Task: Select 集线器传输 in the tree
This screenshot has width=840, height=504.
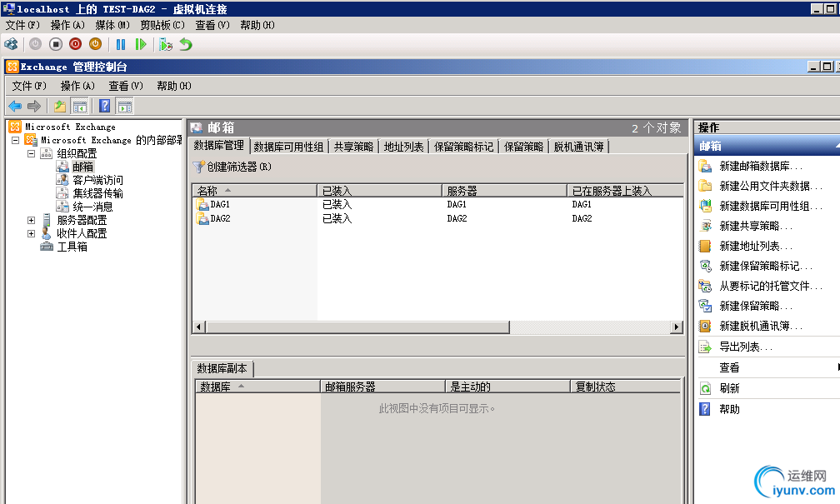Action: (97, 193)
